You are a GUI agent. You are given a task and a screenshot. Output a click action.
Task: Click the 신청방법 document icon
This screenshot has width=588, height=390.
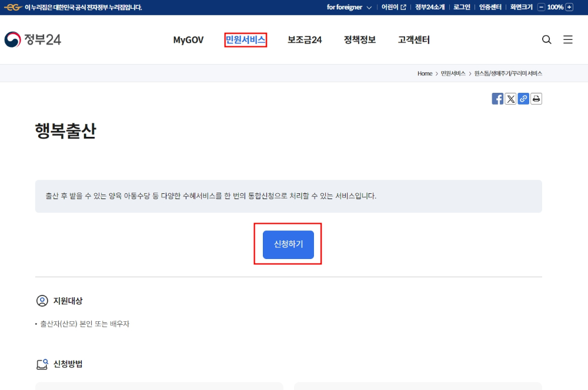click(x=41, y=364)
